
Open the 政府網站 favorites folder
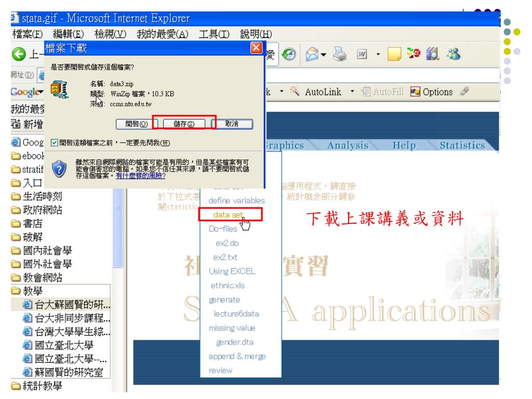[37, 210]
